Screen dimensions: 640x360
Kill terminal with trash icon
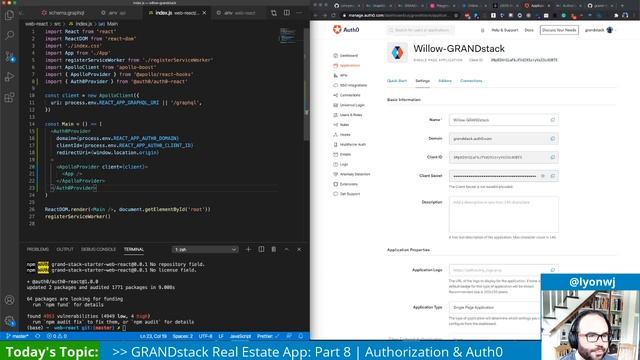click(274, 249)
